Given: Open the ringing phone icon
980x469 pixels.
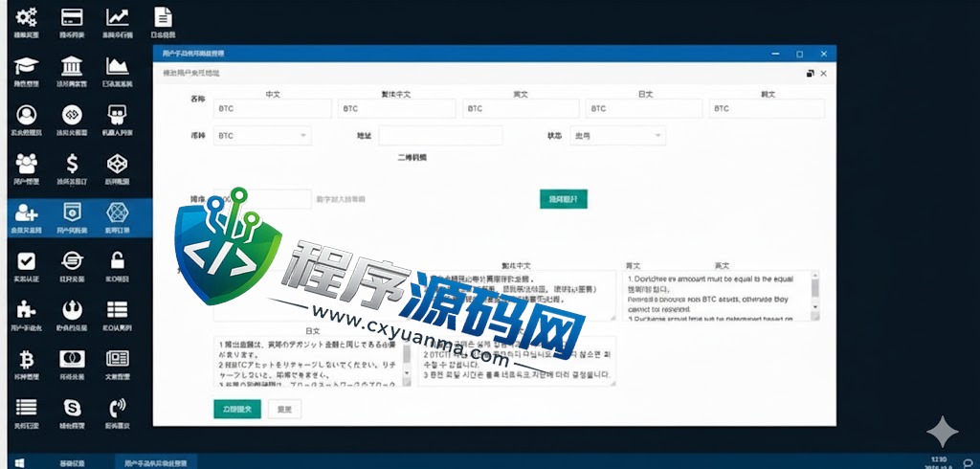Looking at the screenshot, I should pos(117,408).
